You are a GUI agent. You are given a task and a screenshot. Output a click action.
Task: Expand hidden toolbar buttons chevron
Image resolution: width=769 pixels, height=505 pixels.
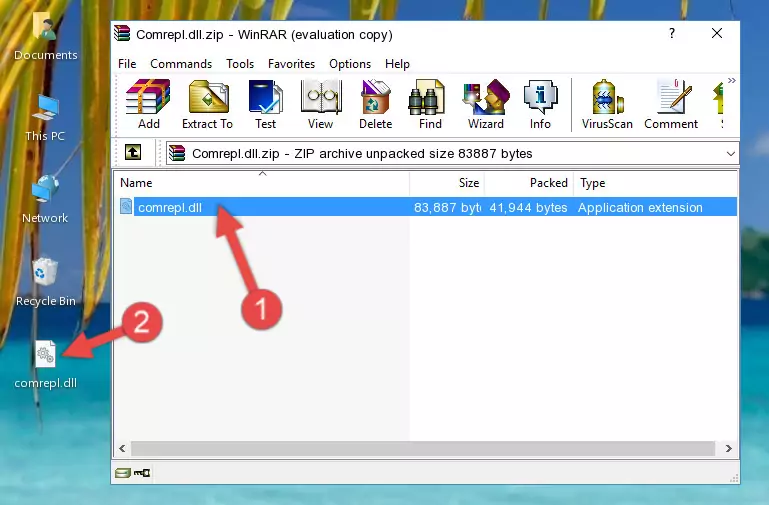[x=732, y=80]
